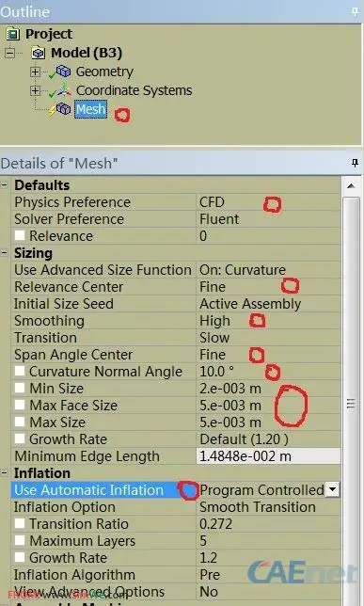Click Smoothing value High

coord(214,321)
